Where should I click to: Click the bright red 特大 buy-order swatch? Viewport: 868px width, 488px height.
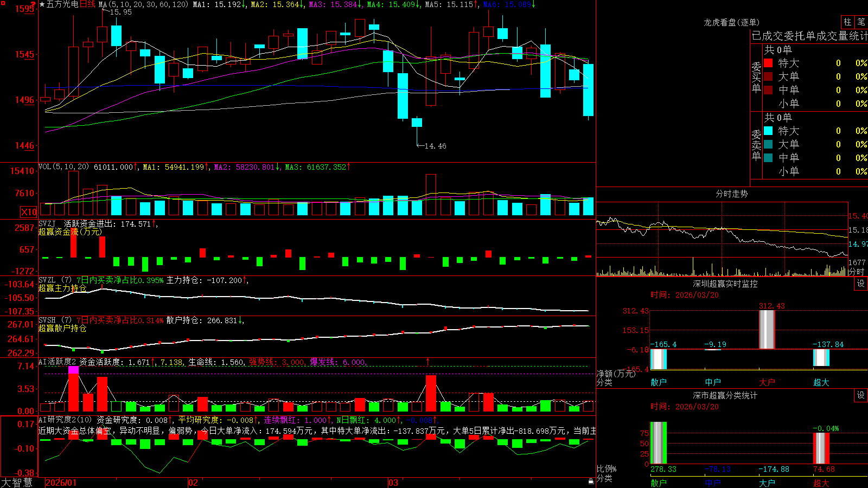click(768, 63)
